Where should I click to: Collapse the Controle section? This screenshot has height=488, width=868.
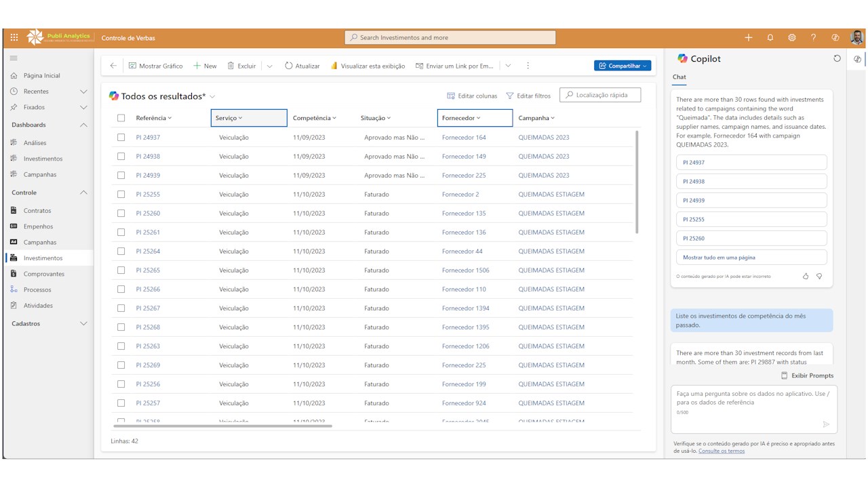coord(83,192)
